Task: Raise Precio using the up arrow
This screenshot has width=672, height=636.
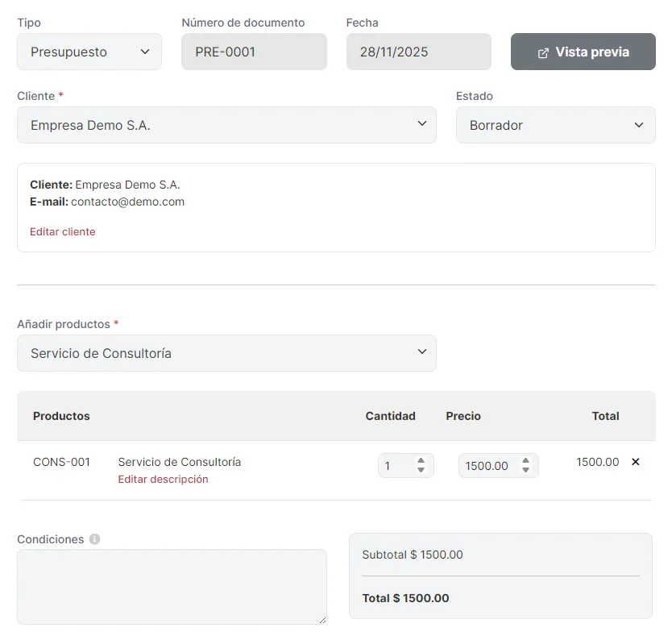Action: (525, 461)
